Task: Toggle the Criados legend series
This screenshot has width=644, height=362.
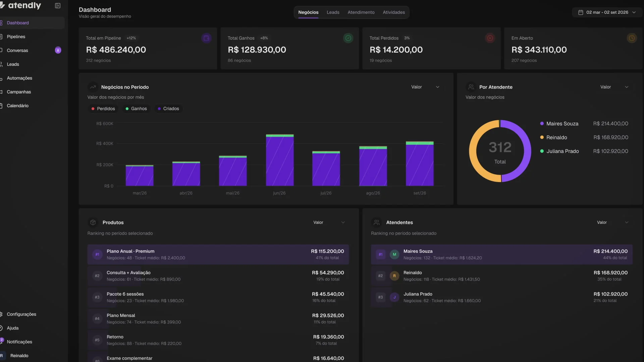Action: pos(168,109)
